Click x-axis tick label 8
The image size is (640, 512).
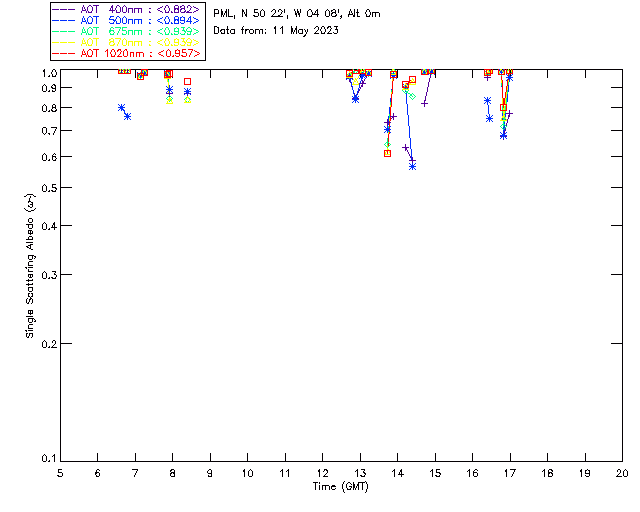tap(173, 473)
